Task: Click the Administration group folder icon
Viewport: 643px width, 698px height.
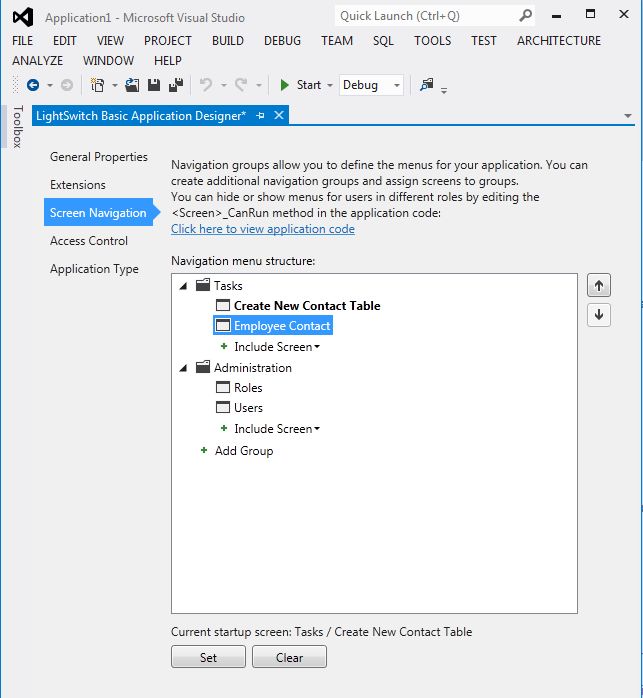Action: 203,367
